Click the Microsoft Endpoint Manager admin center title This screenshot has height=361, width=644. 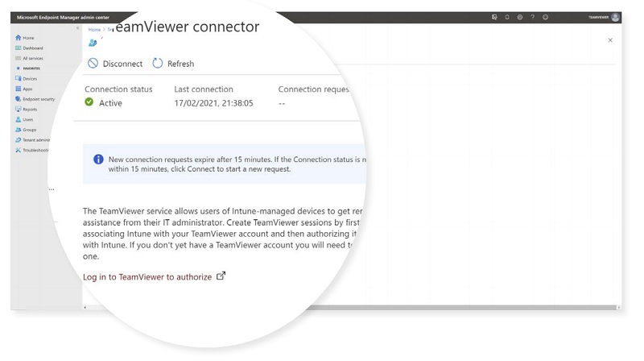tap(63, 17)
